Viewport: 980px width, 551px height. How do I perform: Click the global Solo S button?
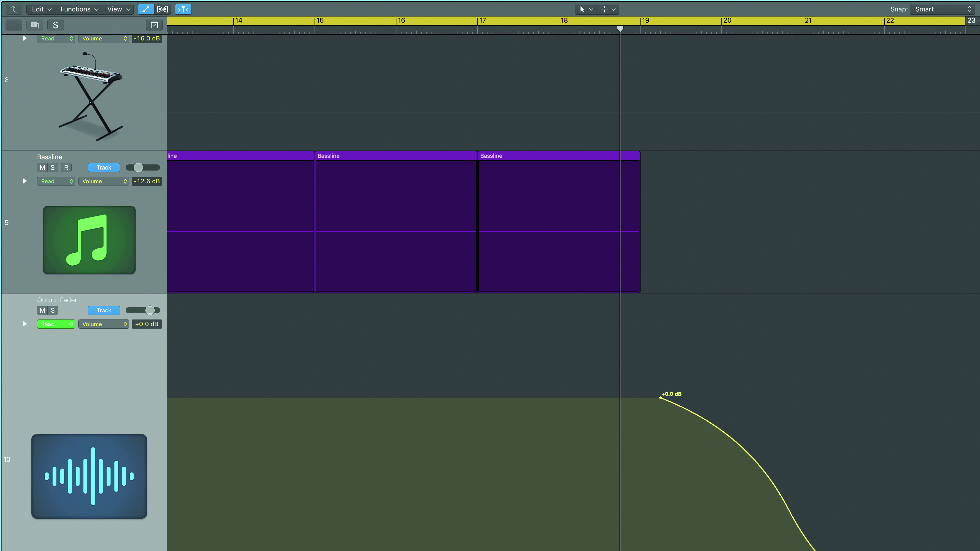tap(55, 25)
